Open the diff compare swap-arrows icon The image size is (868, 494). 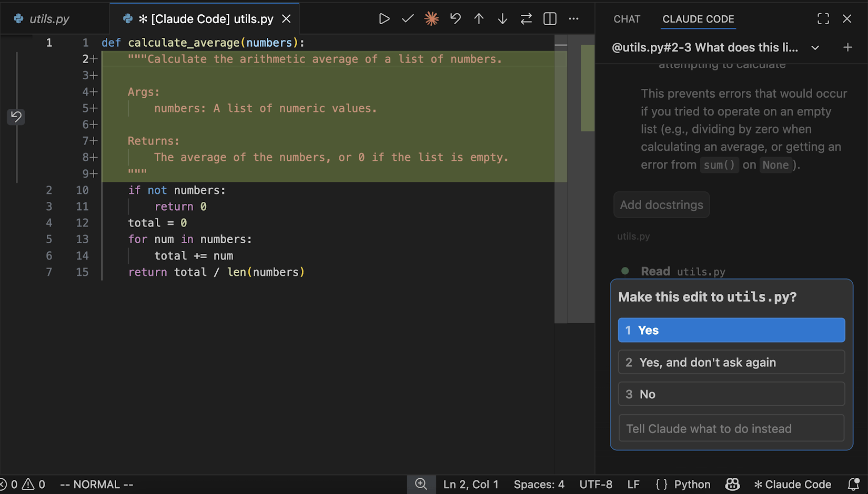[x=526, y=18]
